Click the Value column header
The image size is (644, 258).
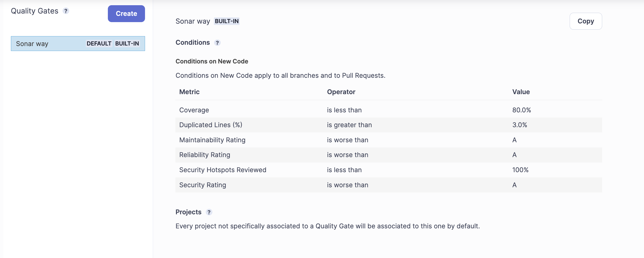point(521,92)
